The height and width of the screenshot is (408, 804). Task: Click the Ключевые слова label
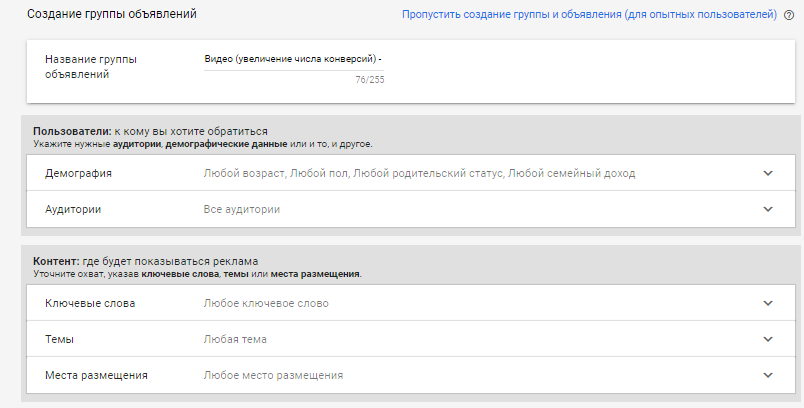click(x=90, y=303)
